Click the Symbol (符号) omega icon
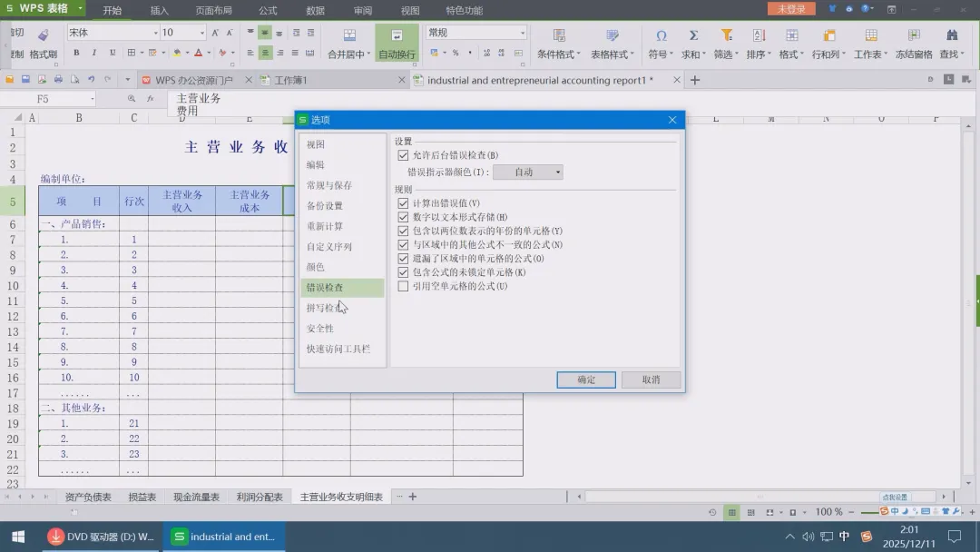980x552 pixels. click(661, 36)
